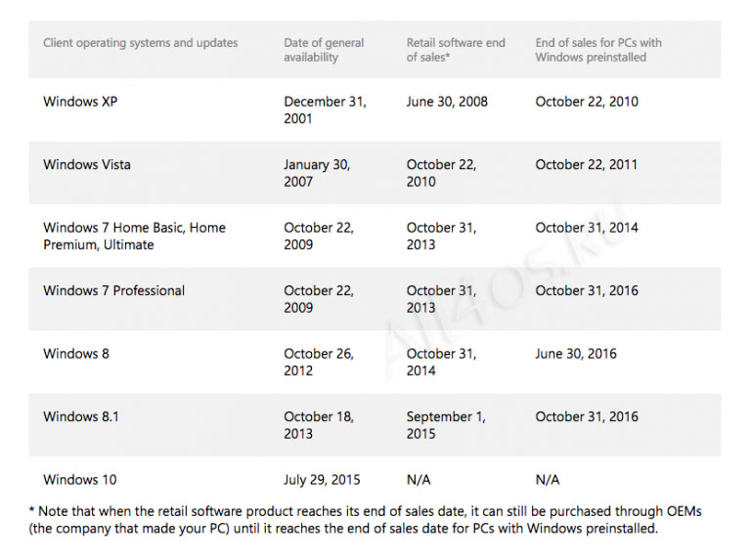This screenshot has height=560, width=751.
Task: Select the Windows Vista row label
Action: click(87, 164)
